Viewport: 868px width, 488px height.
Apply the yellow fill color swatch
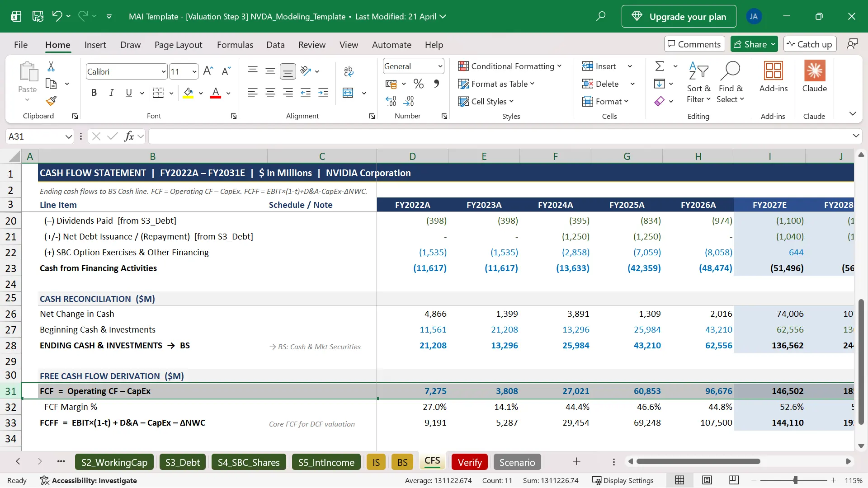coord(189,93)
